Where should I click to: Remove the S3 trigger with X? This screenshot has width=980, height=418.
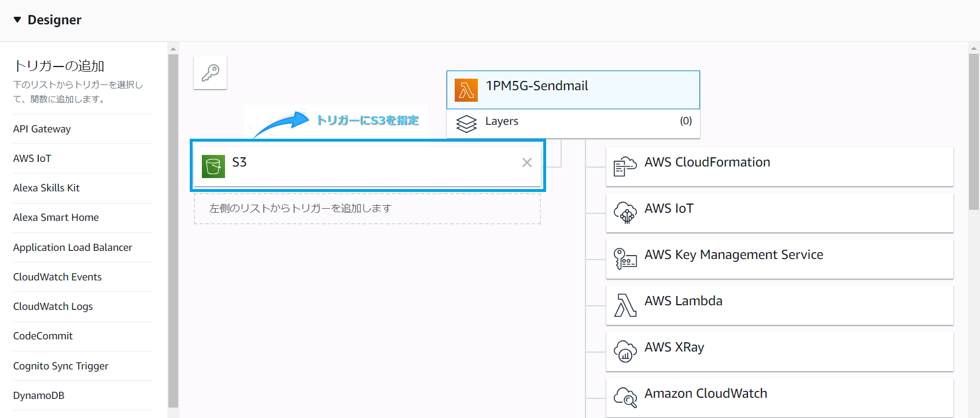tap(526, 162)
